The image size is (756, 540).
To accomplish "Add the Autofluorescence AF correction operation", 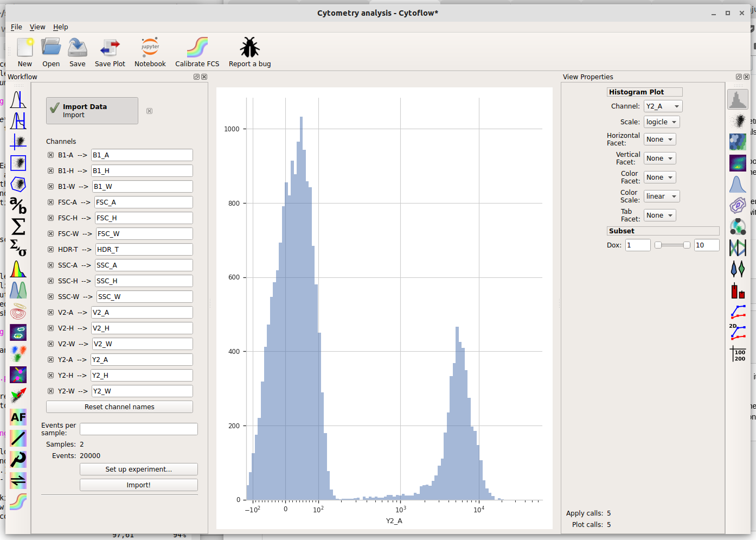I will 18,417.
